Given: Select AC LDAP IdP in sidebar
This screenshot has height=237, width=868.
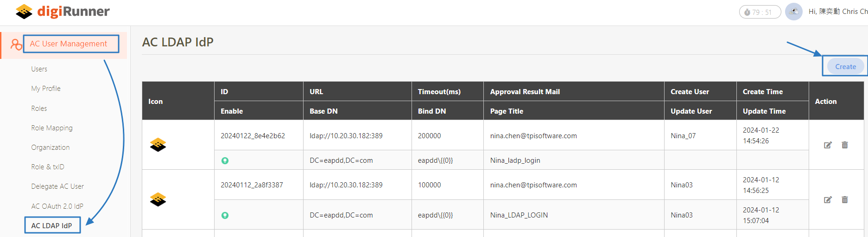Looking at the screenshot, I should pyautogui.click(x=52, y=226).
